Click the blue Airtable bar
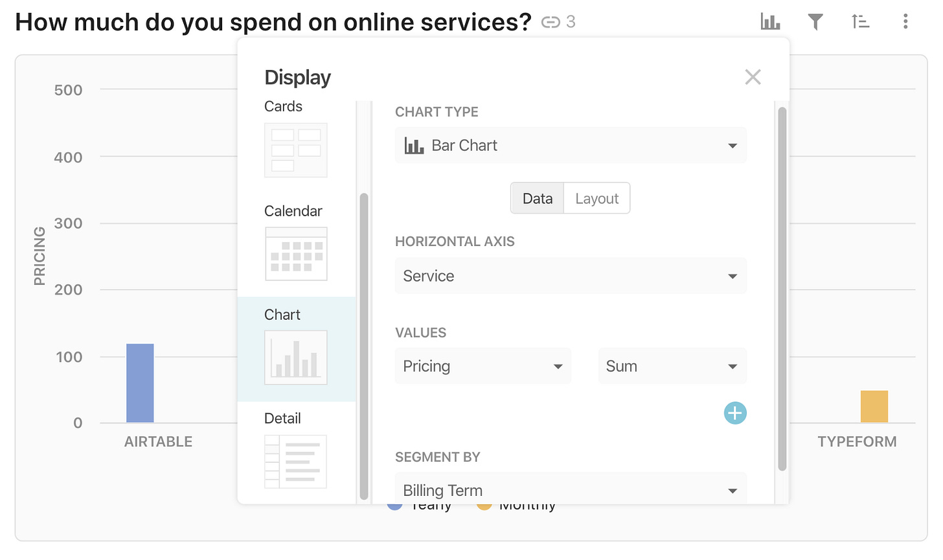Viewport: 943px width, 560px height. (140, 383)
